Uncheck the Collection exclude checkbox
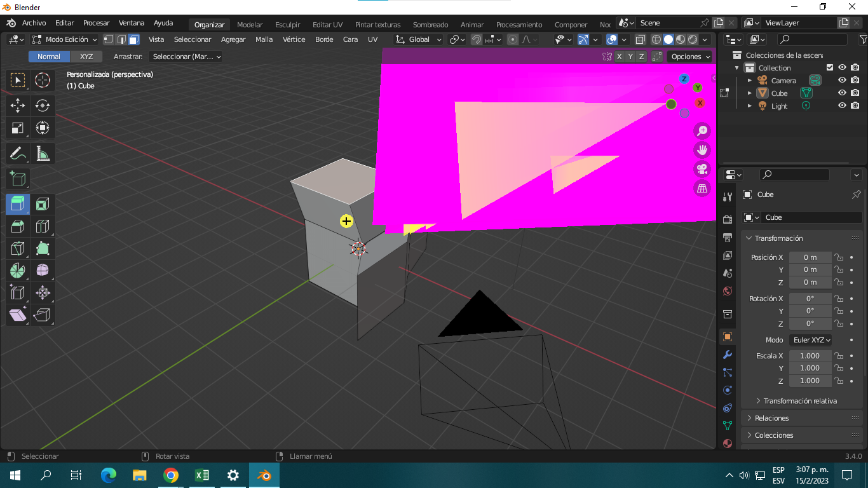Screen dimensions: 868x488 point(829,67)
